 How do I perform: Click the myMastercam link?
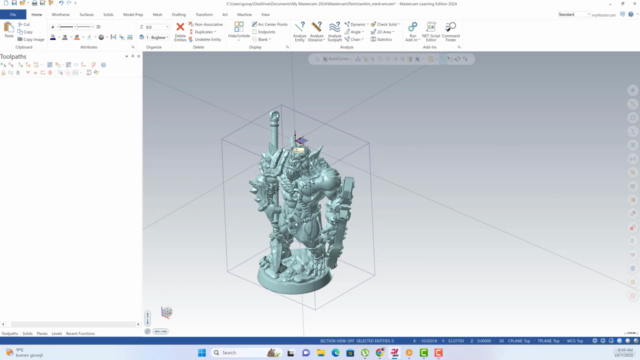coord(603,15)
